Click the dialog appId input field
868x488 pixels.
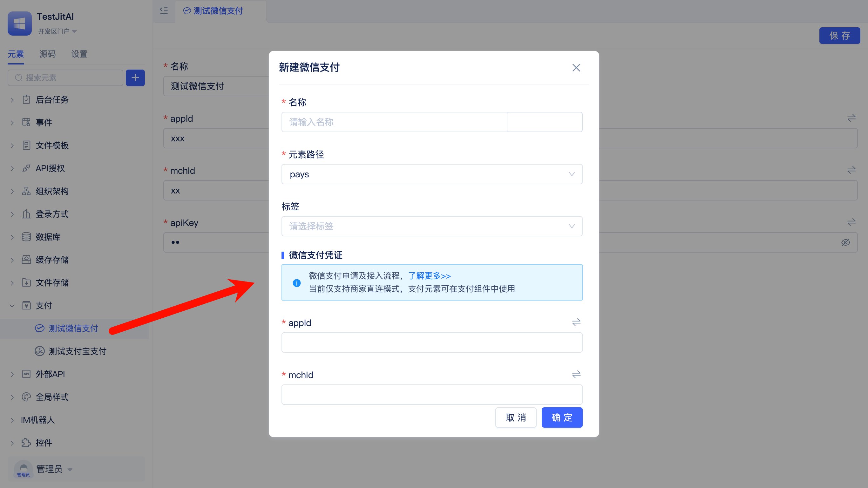click(x=432, y=342)
